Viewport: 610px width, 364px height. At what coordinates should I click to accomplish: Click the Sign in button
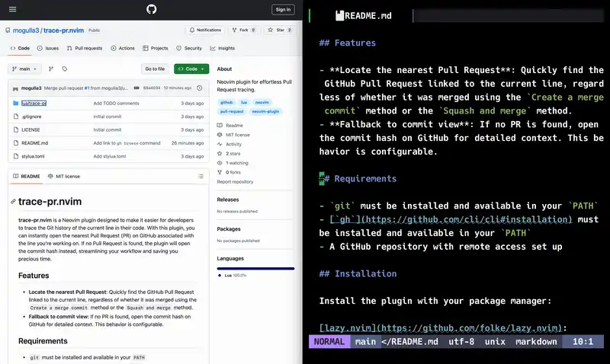pos(283,9)
